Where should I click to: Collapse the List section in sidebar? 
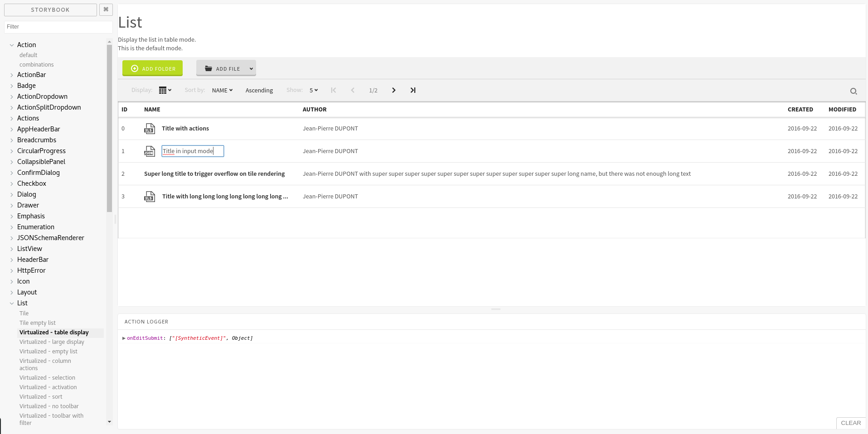[12, 303]
